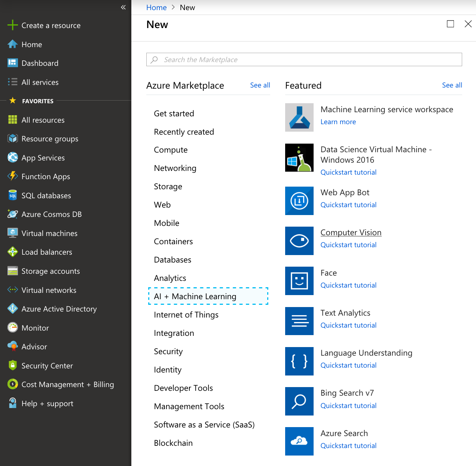The width and height of the screenshot is (476, 466).
Task: Click the Virtual machines monitor icon
Action: click(13, 233)
